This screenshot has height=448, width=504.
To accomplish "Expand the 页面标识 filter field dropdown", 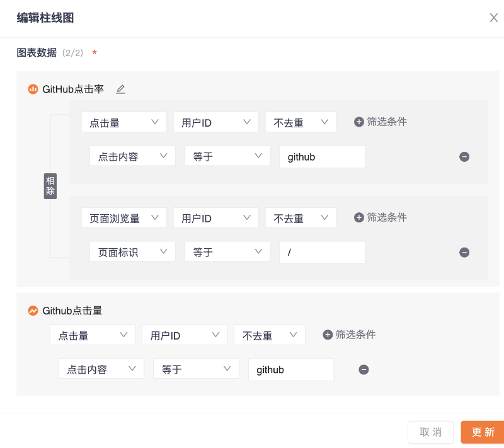I will point(132,252).
